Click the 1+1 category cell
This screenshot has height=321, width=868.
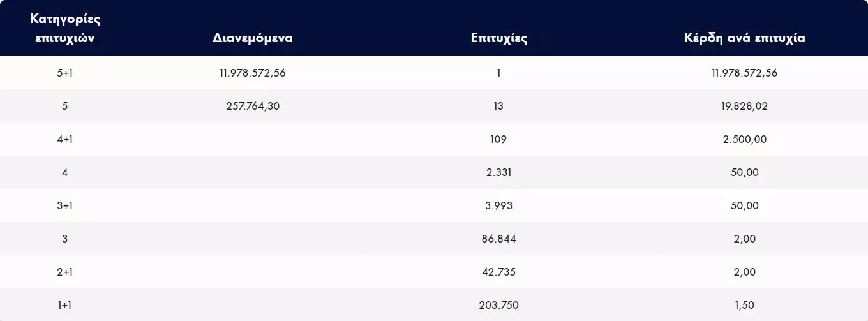tap(64, 305)
